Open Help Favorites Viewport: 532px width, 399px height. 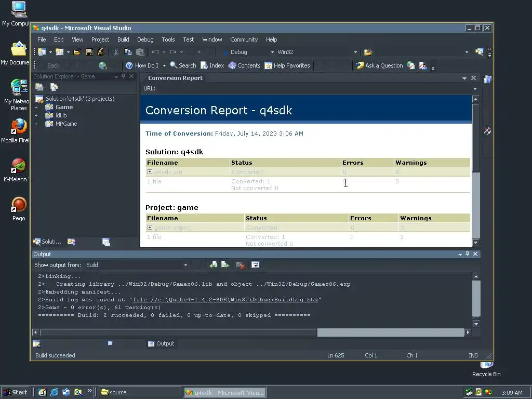point(287,65)
